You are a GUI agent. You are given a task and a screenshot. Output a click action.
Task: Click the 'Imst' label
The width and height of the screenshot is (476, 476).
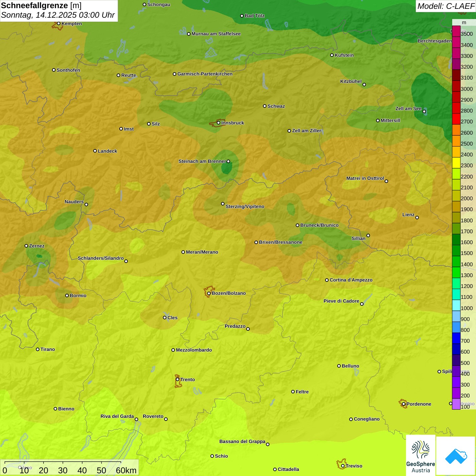click(x=129, y=129)
